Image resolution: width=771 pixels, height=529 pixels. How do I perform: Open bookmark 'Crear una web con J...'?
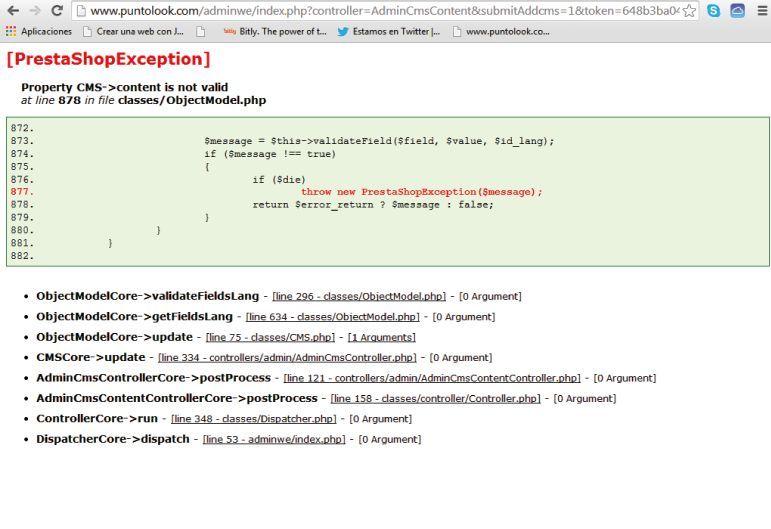[133, 31]
